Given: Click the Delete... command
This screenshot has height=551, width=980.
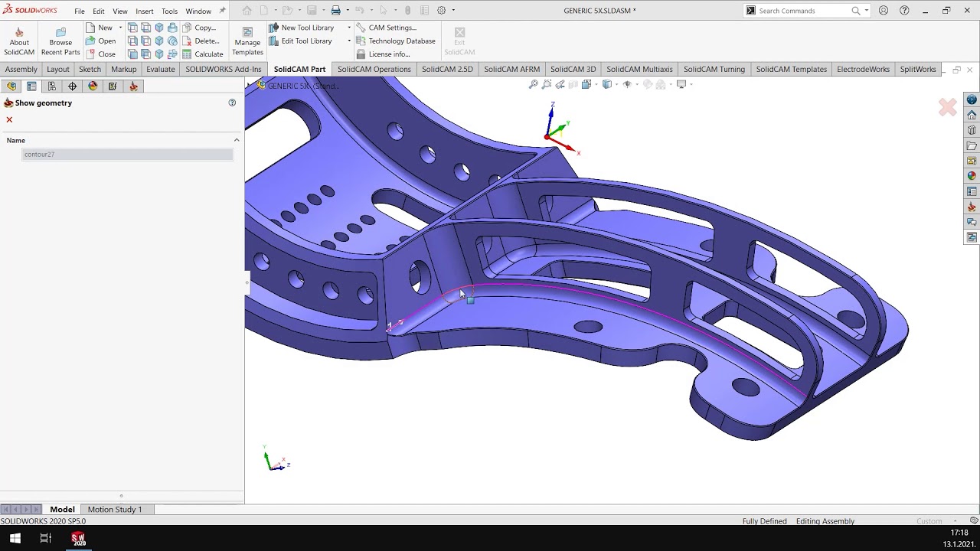Looking at the screenshot, I should (201, 41).
